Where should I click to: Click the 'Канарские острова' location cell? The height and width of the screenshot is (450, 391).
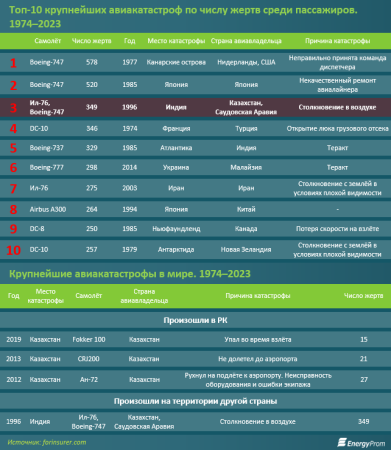click(176, 62)
